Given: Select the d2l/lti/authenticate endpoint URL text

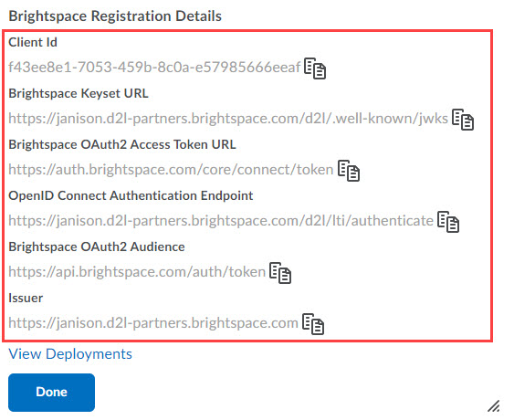Looking at the screenshot, I should coord(221,221).
